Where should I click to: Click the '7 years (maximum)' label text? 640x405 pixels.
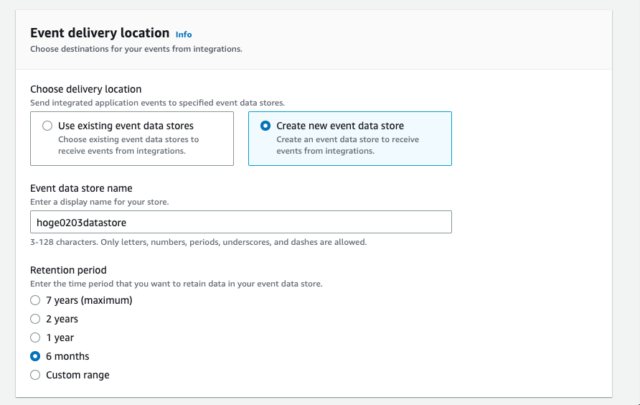pos(89,300)
